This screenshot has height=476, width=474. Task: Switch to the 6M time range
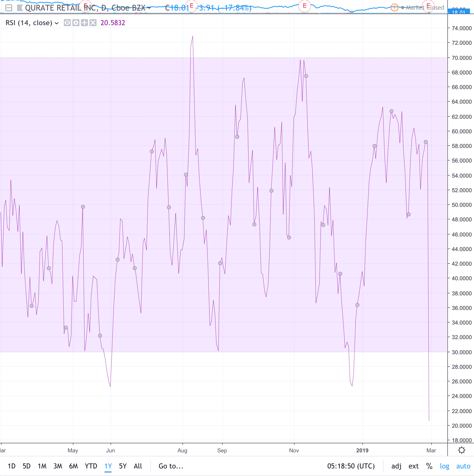pos(73,466)
